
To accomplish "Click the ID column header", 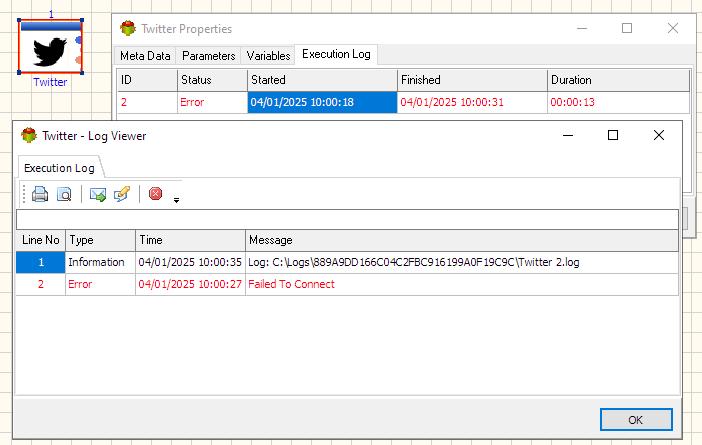I will coord(147,80).
